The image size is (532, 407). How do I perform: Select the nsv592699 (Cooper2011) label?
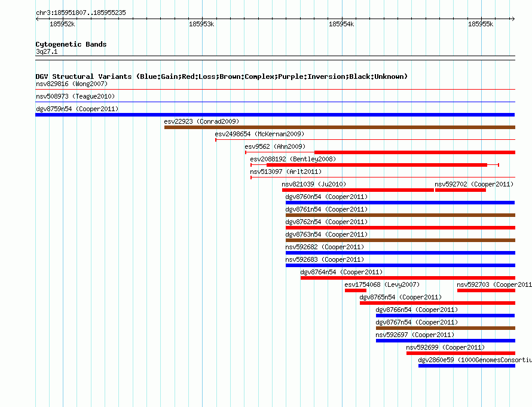445,347
